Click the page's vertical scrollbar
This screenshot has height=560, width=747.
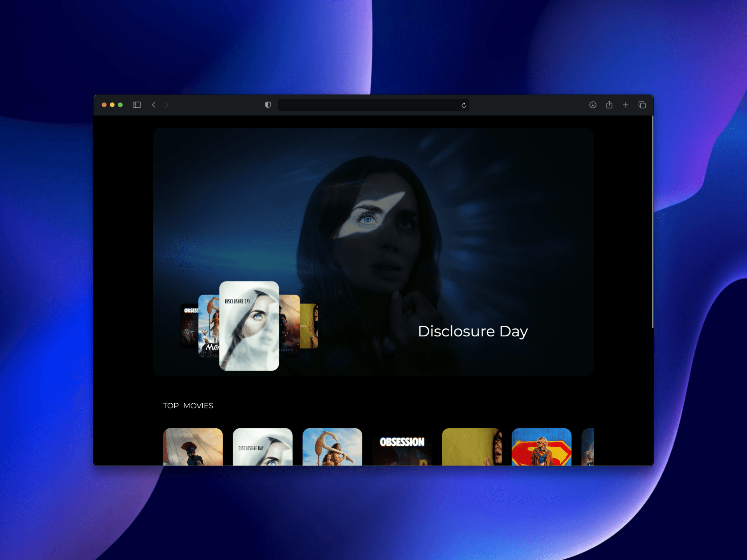[x=652, y=222]
